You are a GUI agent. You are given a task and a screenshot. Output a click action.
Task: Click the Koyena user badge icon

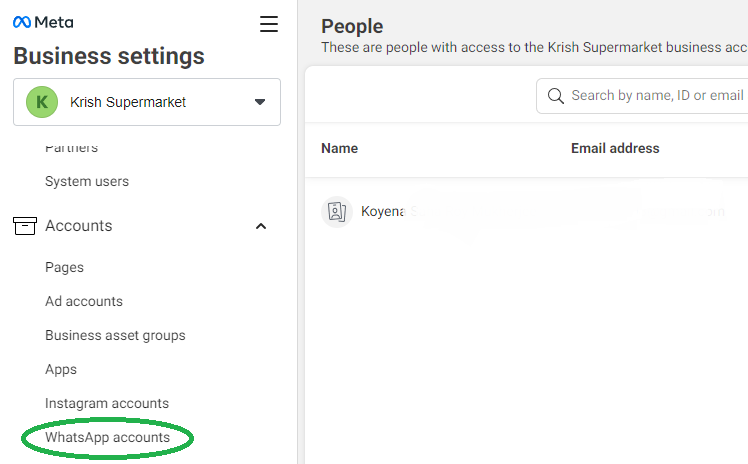pos(337,212)
